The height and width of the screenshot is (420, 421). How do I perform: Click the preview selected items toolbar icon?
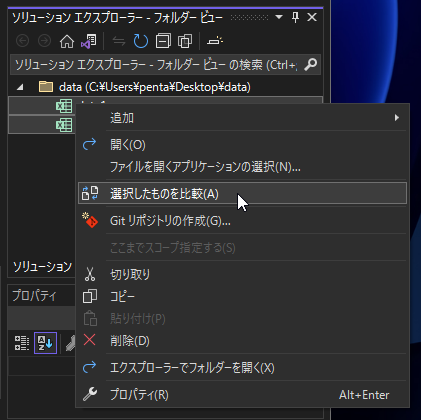[215, 41]
